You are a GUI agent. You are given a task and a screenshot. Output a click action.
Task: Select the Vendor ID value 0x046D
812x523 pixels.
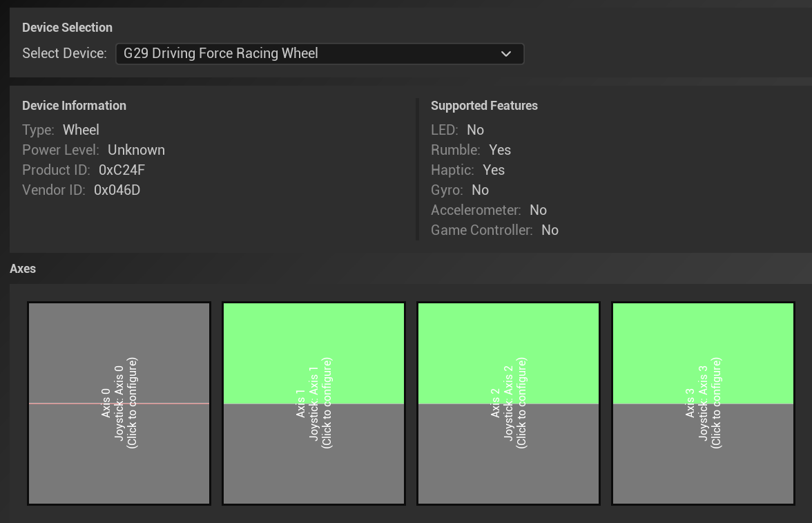click(117, 190)
